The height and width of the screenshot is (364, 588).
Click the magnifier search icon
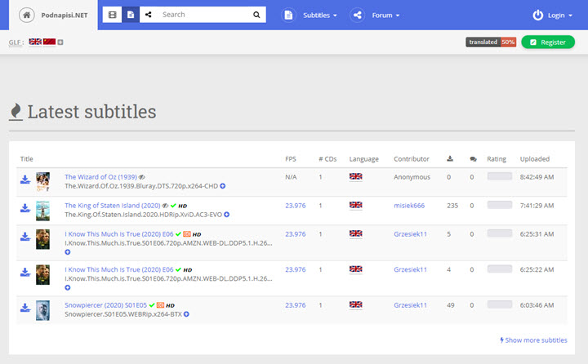pyautogui.click(x=256, y=15)
